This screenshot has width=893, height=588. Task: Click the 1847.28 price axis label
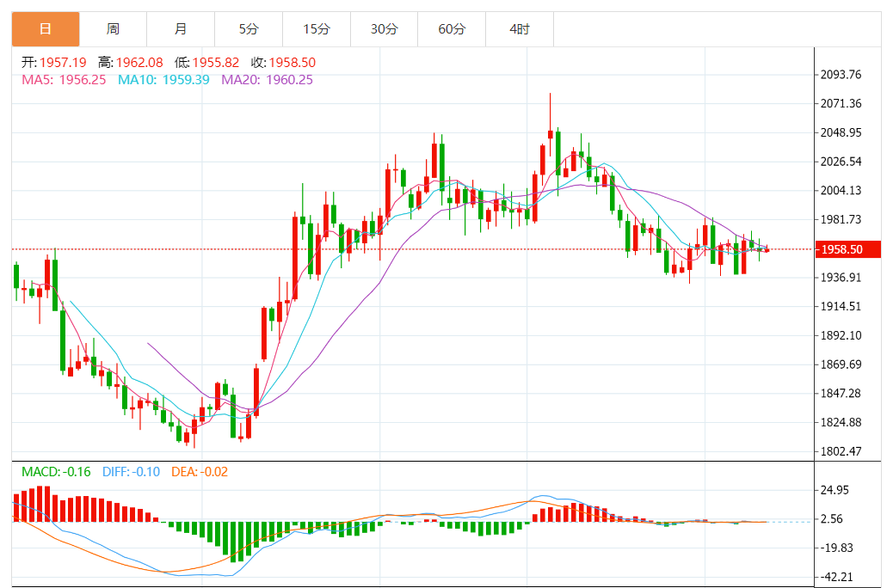pyautogui.click(x=841, y=394)
